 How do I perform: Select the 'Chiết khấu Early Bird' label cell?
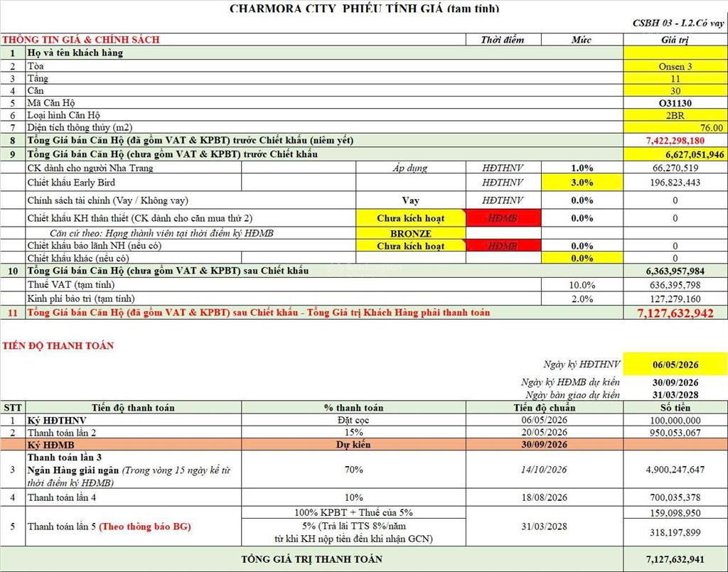tap(71, 183)
